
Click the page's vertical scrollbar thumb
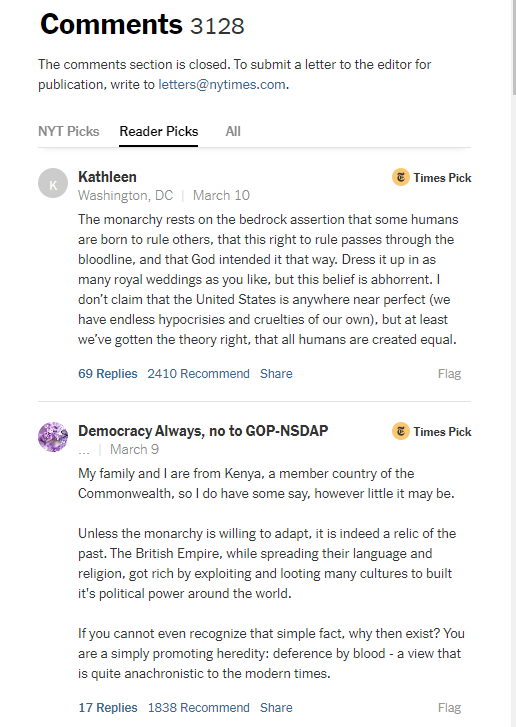(x=514, y=46)
